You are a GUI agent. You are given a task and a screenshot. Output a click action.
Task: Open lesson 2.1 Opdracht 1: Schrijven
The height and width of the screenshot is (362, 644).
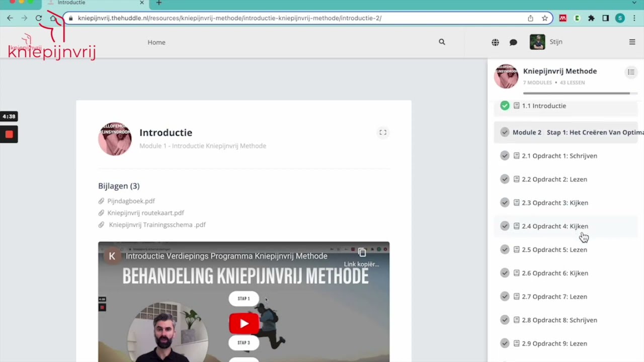pyautogui.click(x=559, y=156)
